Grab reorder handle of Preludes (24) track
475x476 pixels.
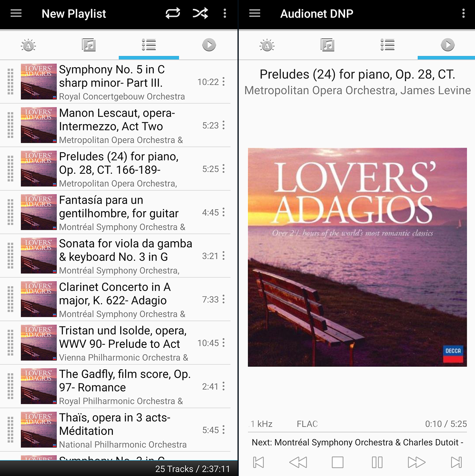(x=11, y=169)
